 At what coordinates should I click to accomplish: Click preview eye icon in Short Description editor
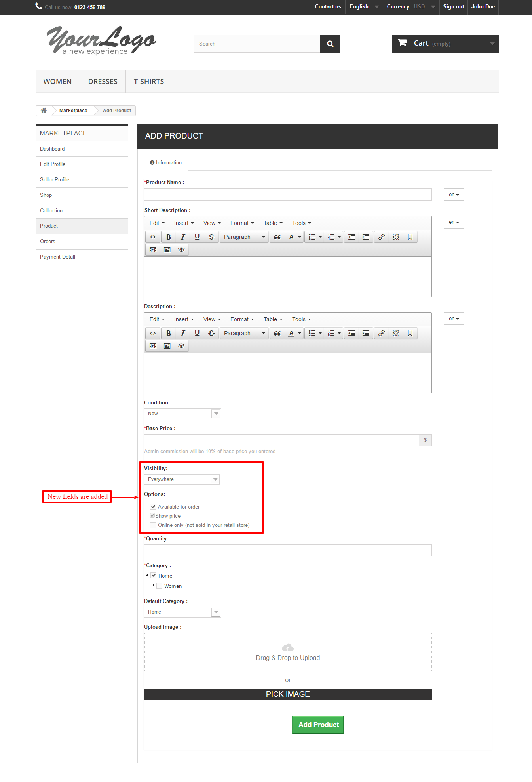[x=181, y=250]
